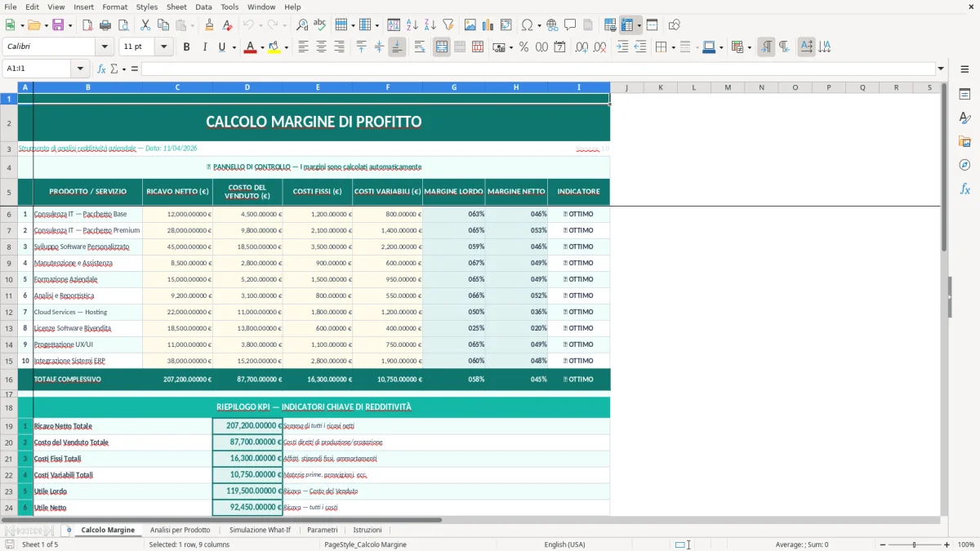The image size is (980, 551).
Task: Open Sidebar Styles panel icon
Action: pyautogui.click(x=964, y=118)
